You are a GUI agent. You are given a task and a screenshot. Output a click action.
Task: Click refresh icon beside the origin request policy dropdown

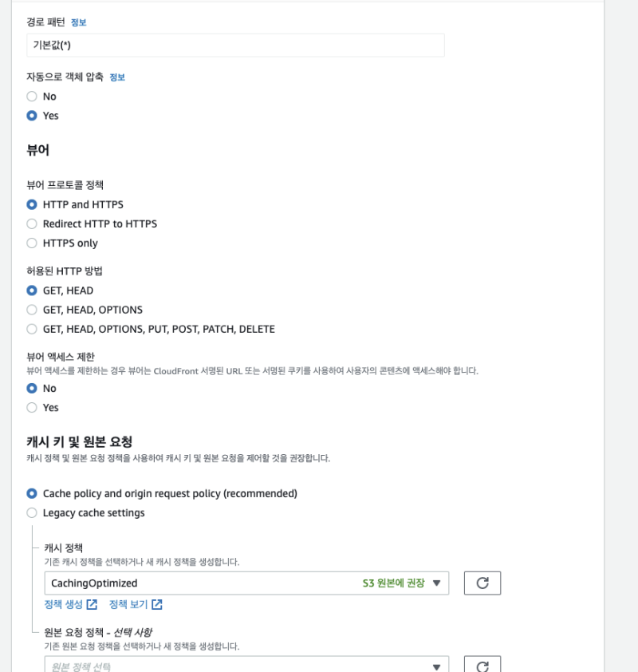pos(482,666)
